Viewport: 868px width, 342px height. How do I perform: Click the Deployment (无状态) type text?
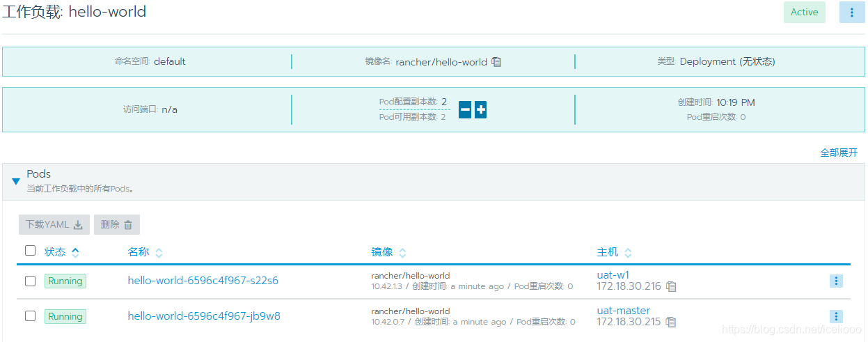pyautogui.click(x=716, y=61)
